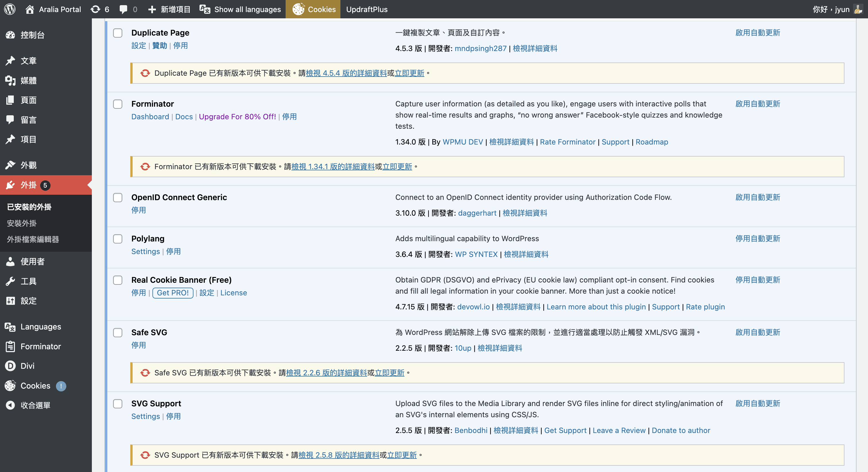
Task: Open Forminator Dashboard link
Action: (x=150, y=116)
